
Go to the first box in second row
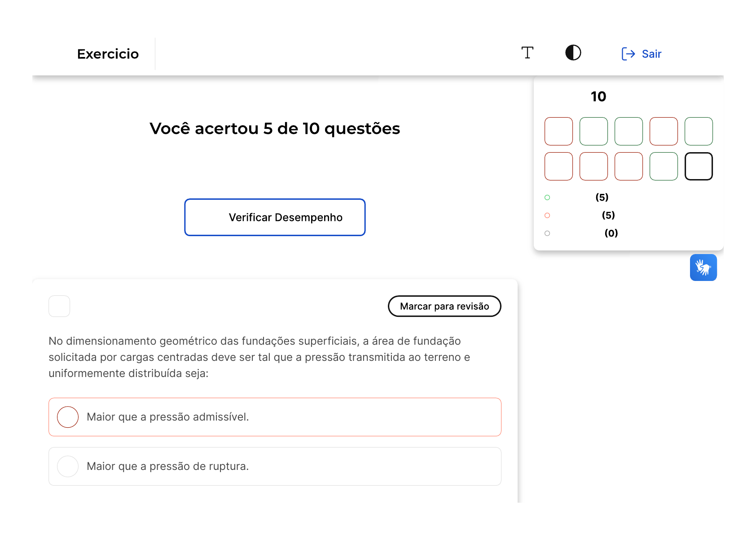[558, 167]
